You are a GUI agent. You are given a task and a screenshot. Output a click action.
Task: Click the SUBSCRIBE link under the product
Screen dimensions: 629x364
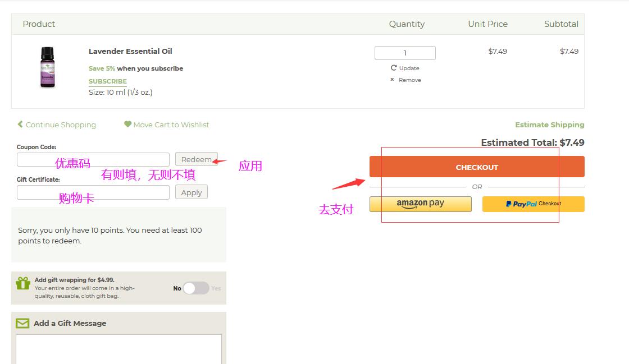(x=107, y=81)
